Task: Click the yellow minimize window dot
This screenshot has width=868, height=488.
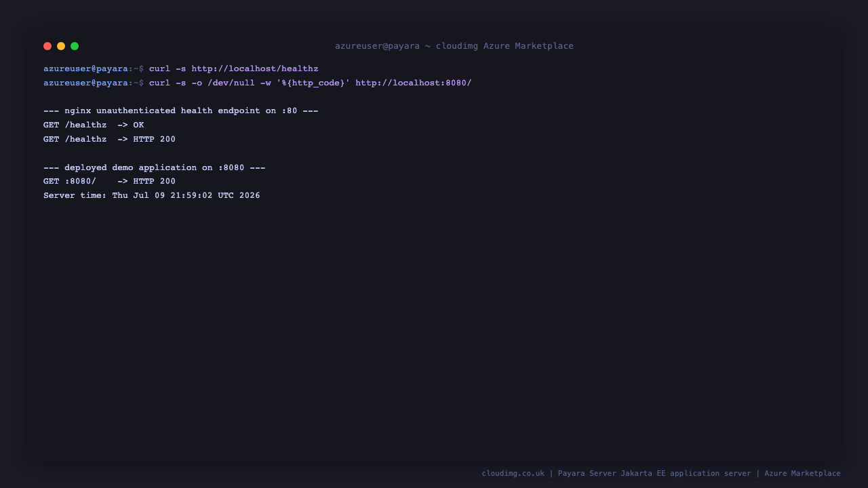Action: [61, 46]
